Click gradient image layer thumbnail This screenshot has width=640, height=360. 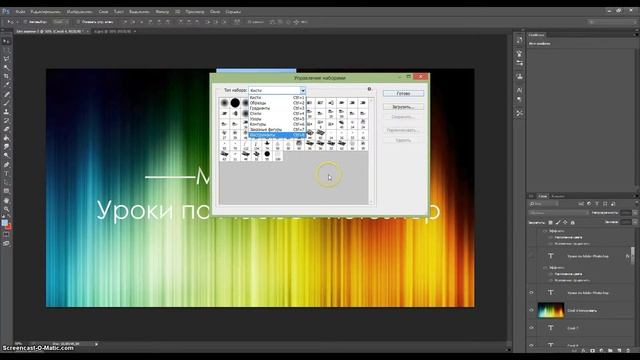point(551,310)
